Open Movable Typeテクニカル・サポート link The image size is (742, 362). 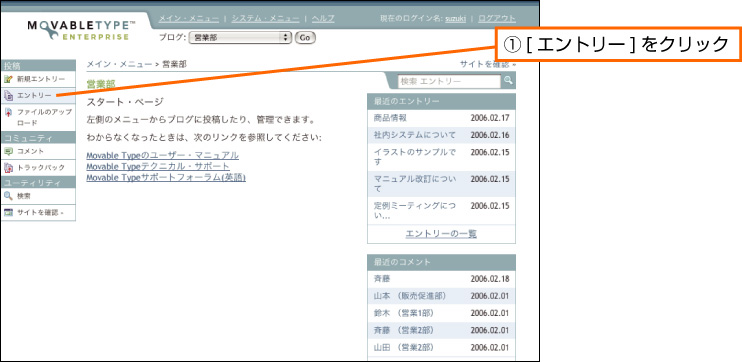click(x=158, y=167)
